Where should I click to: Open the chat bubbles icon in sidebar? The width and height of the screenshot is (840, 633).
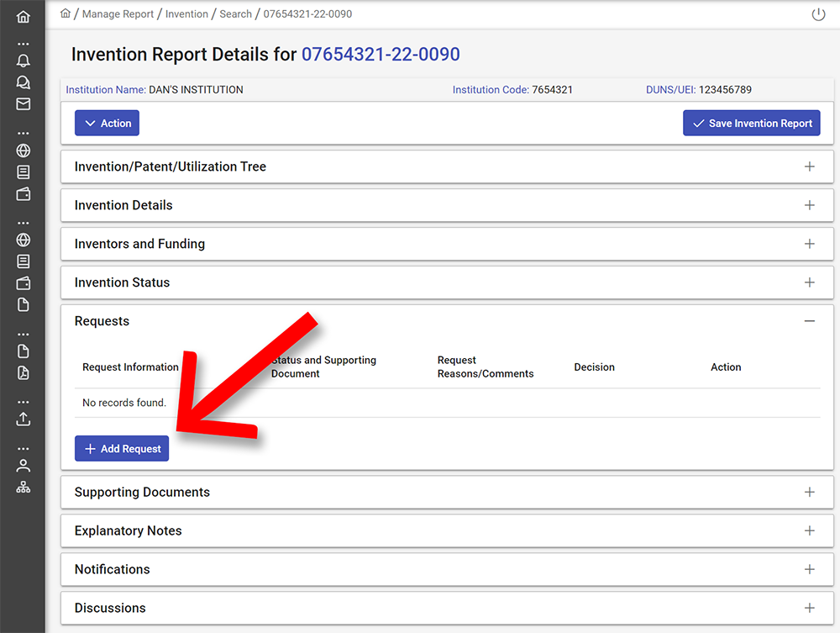(x=23, y=82)
